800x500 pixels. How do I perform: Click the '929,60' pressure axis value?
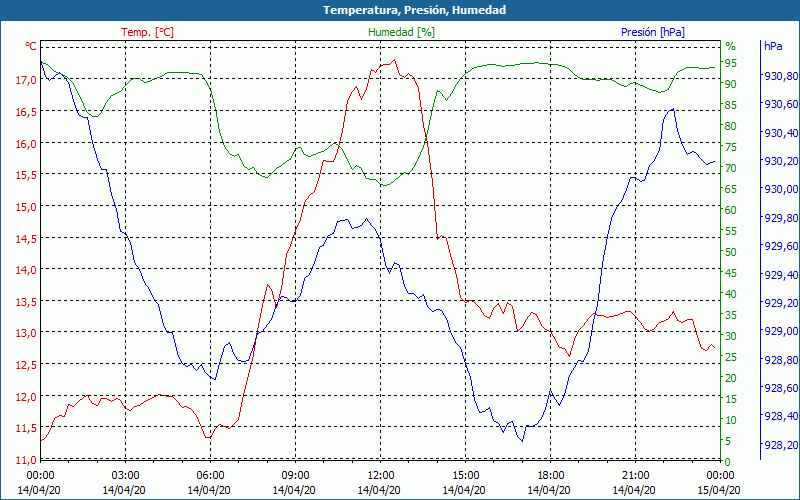pyautogui.click(x=781, y=246)
